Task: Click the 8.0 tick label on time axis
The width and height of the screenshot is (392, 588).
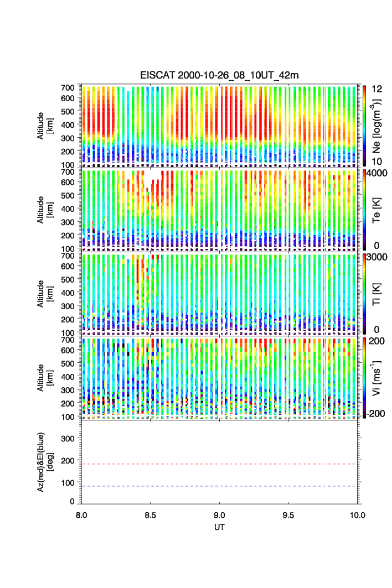Action: 81,515
